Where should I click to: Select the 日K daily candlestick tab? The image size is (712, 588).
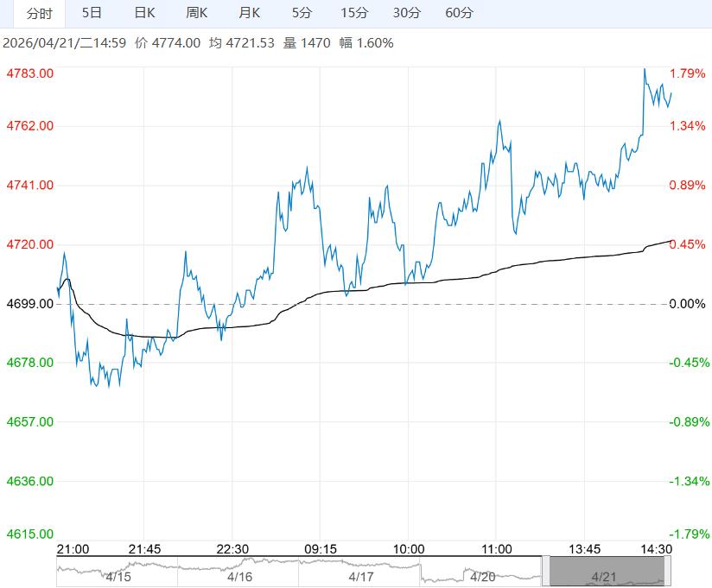tap(145, 13)
